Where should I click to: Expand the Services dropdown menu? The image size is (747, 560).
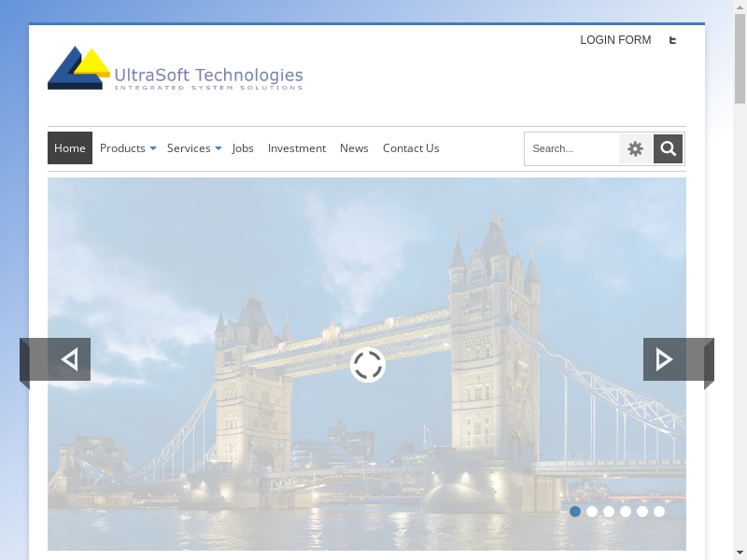[194, 148]
